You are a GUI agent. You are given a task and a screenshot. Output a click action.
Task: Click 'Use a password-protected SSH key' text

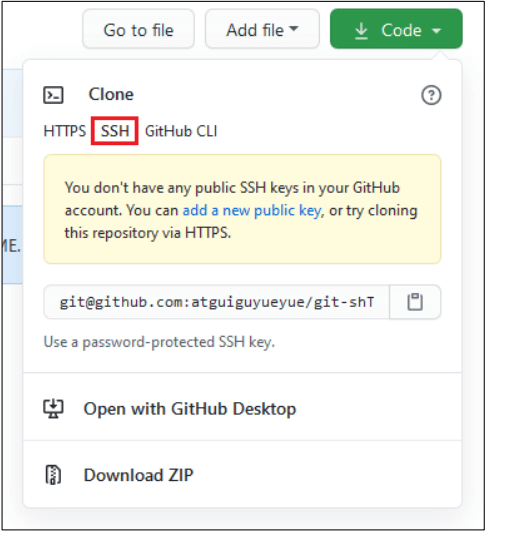click(159, 342)
